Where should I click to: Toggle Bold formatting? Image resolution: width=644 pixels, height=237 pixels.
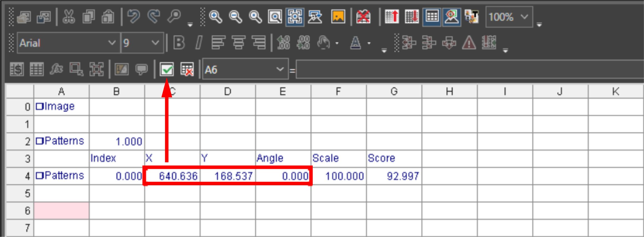click(x=179, y=43)
